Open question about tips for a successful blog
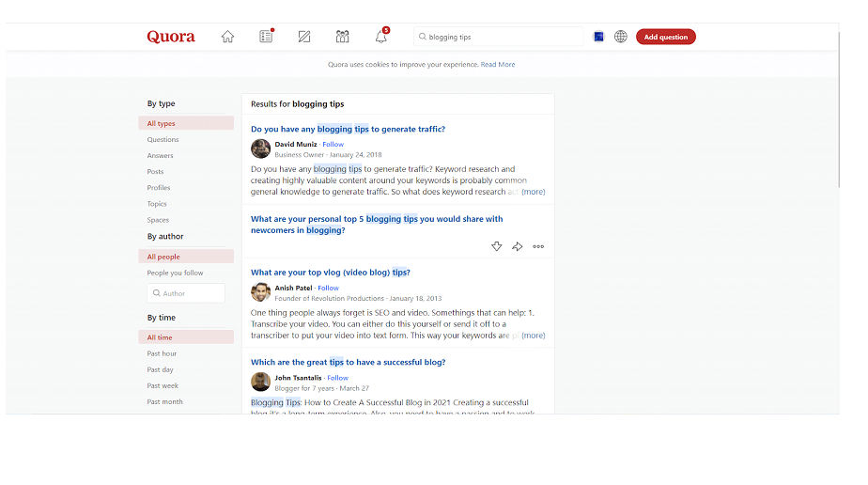868x485 pixels. [x=349, y=362]
